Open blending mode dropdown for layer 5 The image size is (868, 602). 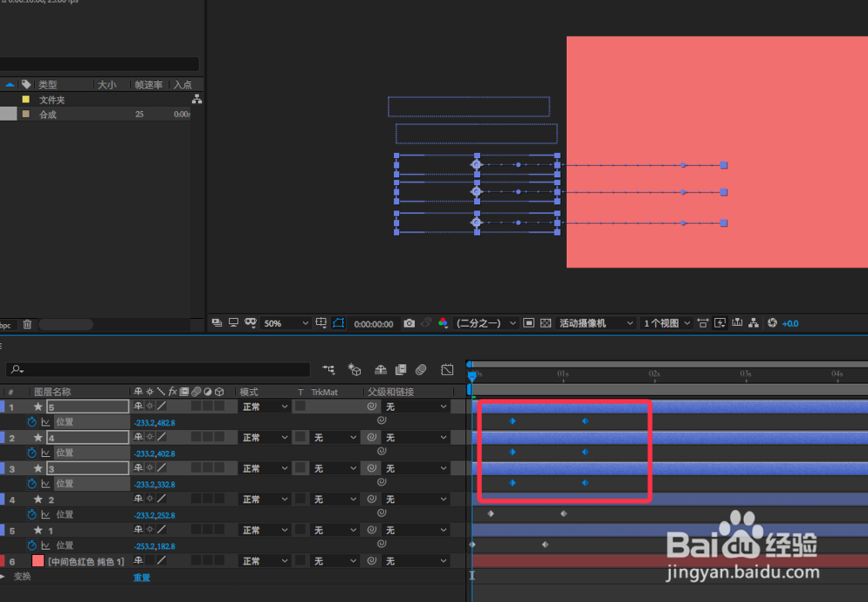pyautogui.click(x=265, y=407)
